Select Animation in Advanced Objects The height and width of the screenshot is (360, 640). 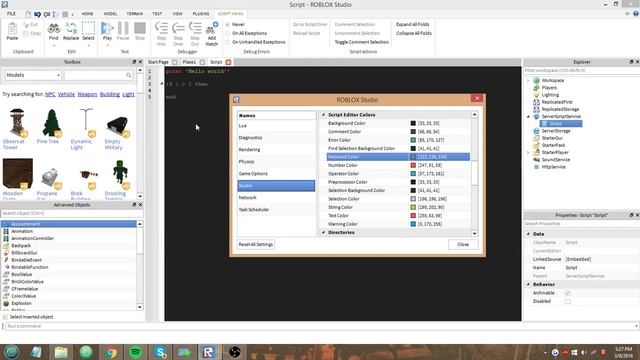69,231
